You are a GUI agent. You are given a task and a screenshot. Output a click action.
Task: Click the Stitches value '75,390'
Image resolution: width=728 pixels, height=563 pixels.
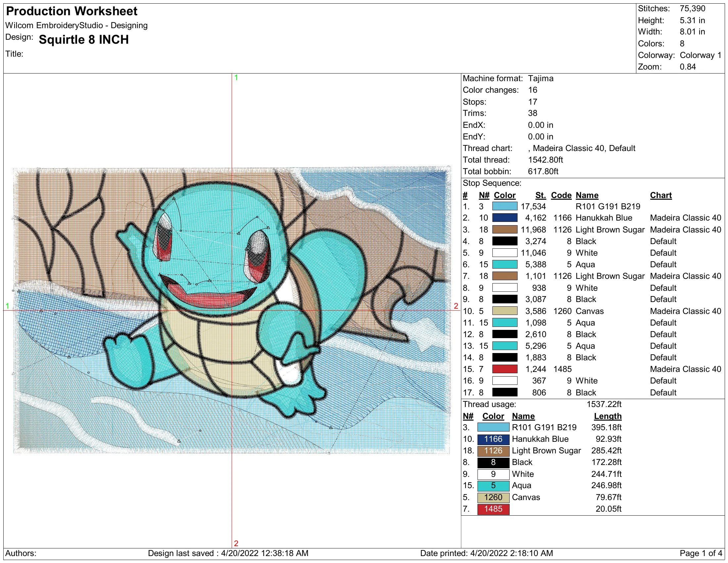692,9
